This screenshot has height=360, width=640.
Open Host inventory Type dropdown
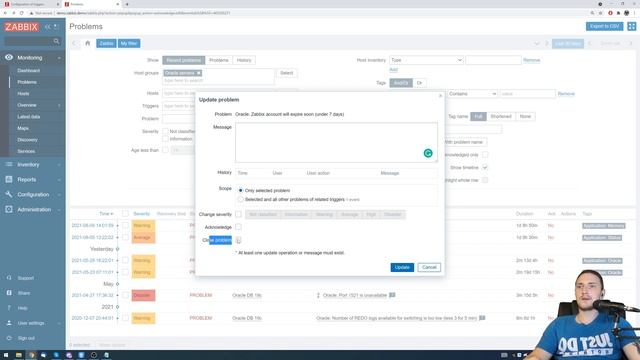pos(426,60)
